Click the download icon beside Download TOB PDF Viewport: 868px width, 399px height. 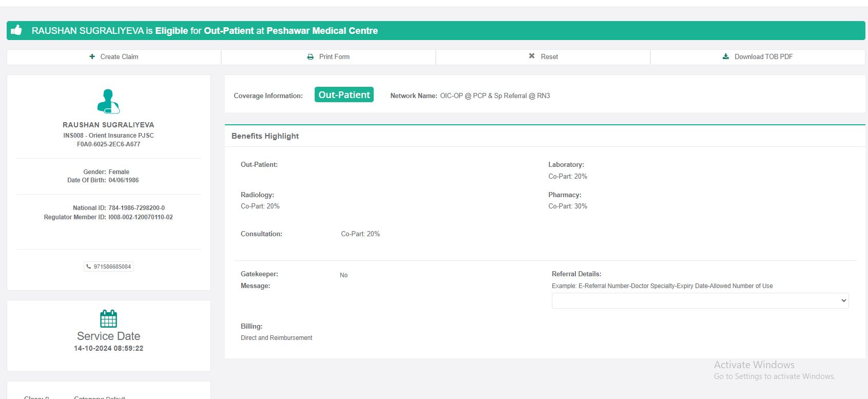click(726, 56)
